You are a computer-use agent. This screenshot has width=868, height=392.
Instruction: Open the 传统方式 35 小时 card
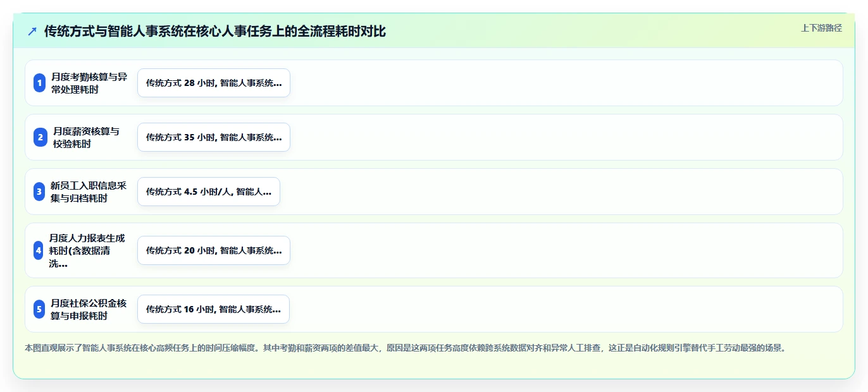pos(214,137)
